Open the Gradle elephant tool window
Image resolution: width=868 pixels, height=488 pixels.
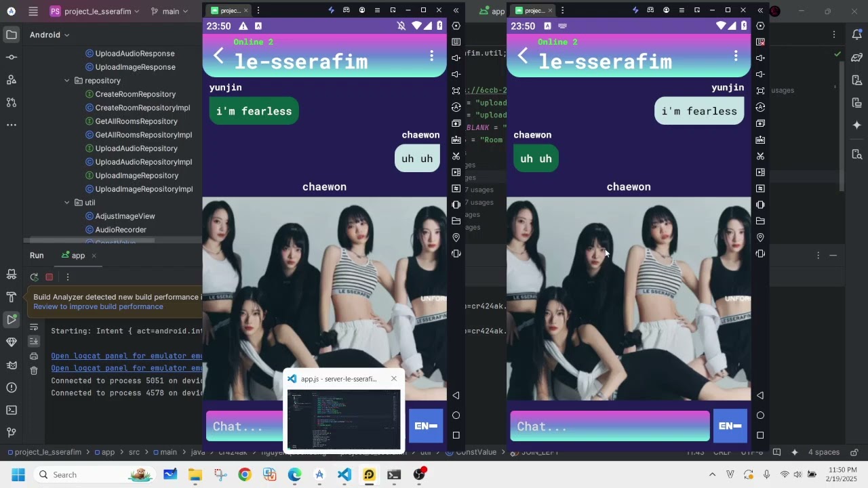(x=856, y=58)
